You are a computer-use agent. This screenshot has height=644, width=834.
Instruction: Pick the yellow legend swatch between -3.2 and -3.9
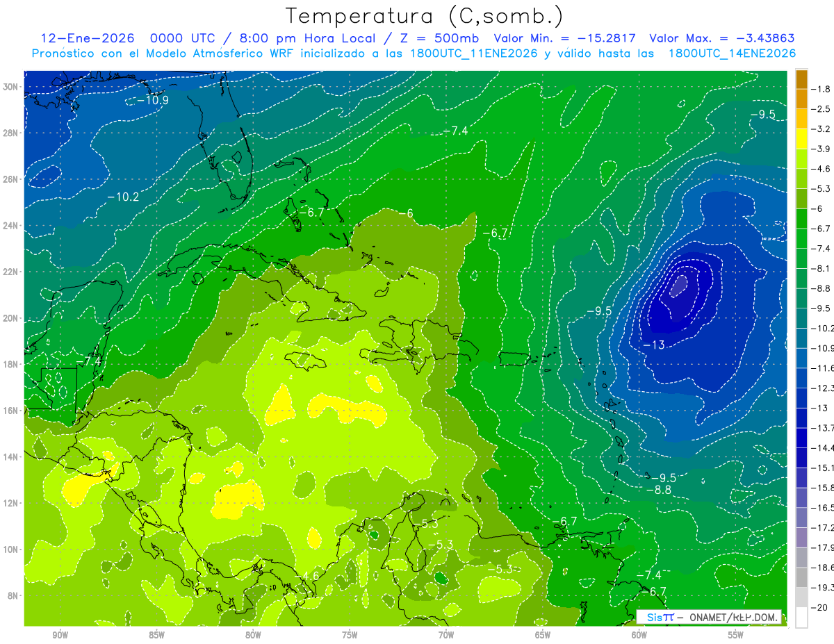801,139
